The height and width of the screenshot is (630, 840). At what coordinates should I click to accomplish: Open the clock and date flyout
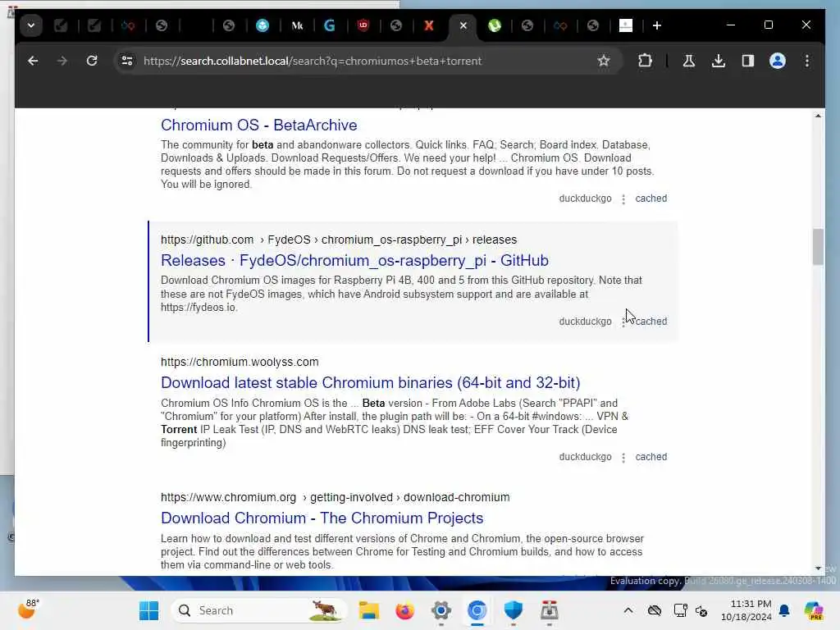(746, 610)
